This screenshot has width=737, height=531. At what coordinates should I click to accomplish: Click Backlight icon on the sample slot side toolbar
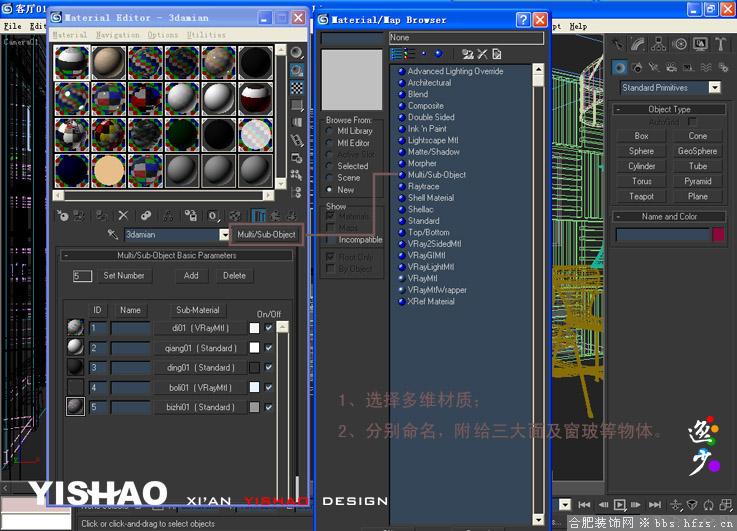click(297, 70)
